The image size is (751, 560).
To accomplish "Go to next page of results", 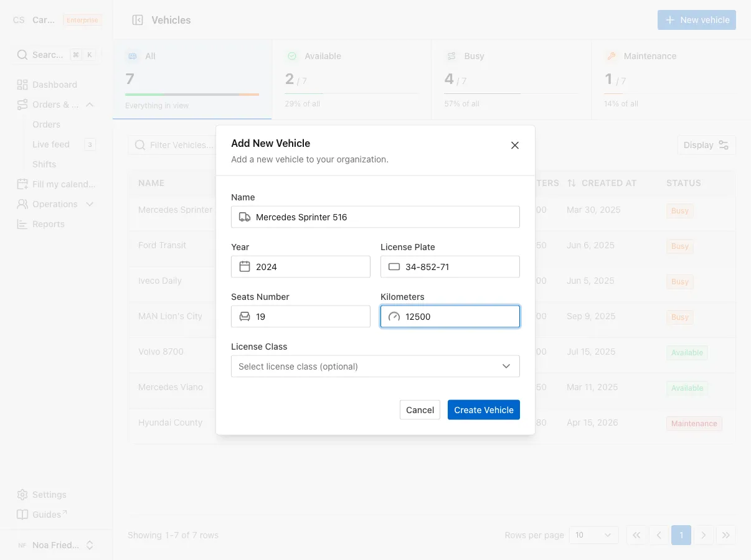I will pos(704,535).
